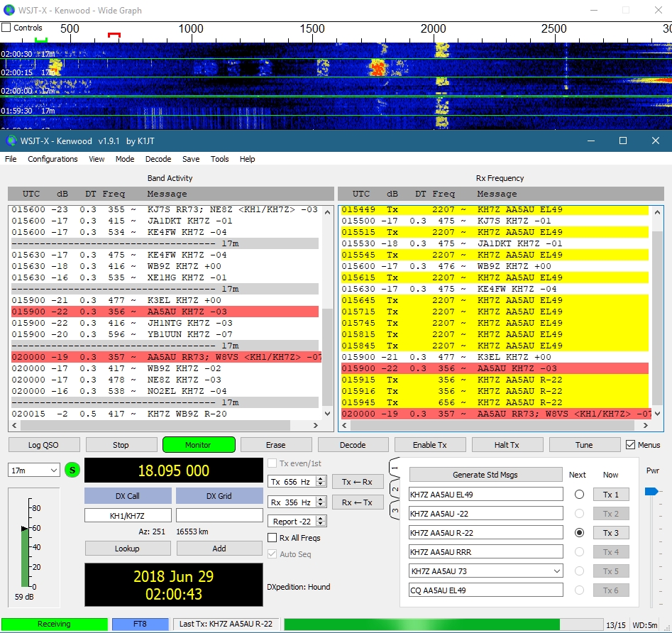
Task: Click the Tx ← Rx button
Action: (x=358, y=482)
